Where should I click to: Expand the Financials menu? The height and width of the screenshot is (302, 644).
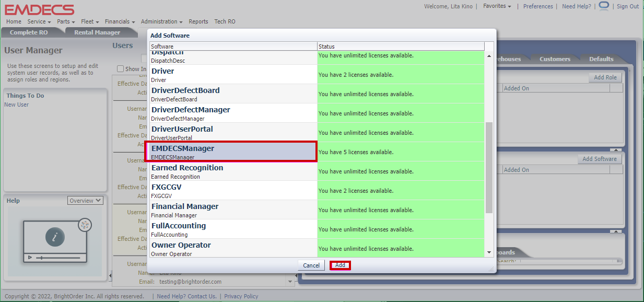coord(120,21)
